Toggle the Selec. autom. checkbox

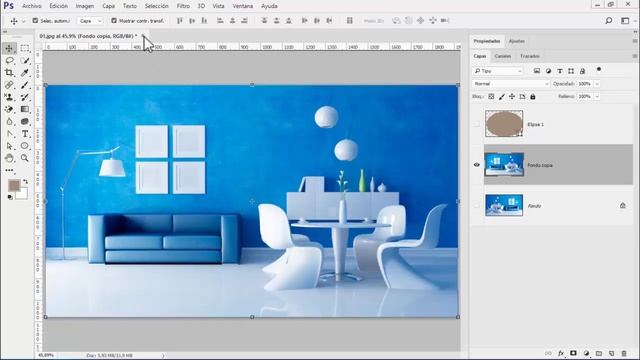(35, 20)
